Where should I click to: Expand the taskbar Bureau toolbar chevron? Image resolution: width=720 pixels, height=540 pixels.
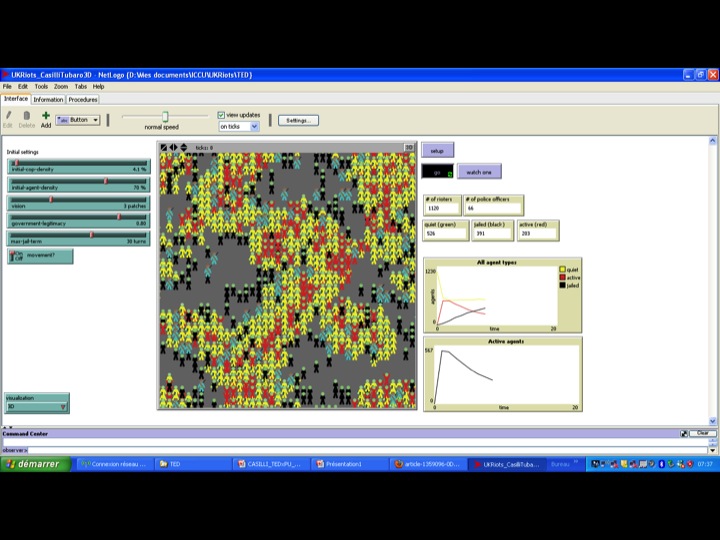(x=576, y=462)
